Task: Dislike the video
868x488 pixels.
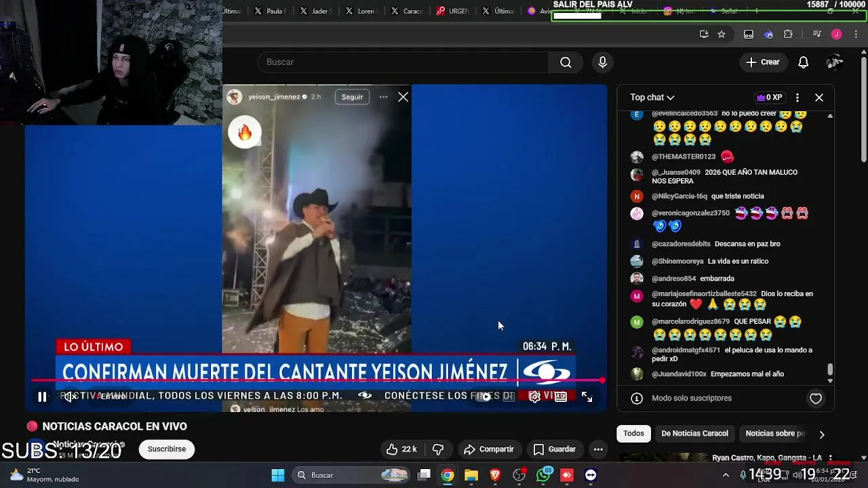Action: [x=438, y=449]
